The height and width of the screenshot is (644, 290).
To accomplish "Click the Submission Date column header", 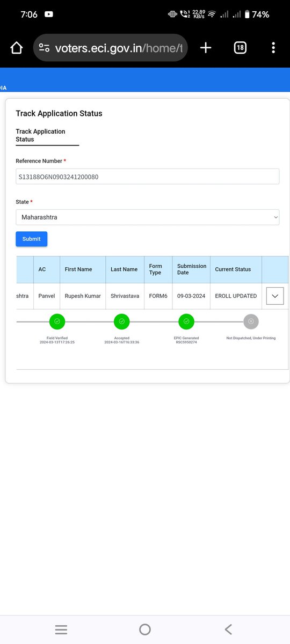I will tap(191, 269).
